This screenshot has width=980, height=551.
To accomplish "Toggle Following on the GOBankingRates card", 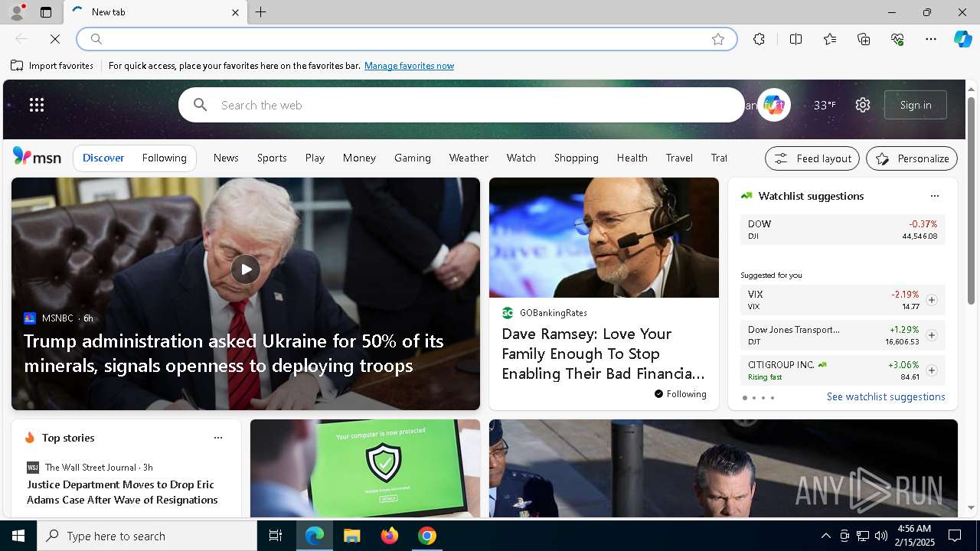I will 680,394.
